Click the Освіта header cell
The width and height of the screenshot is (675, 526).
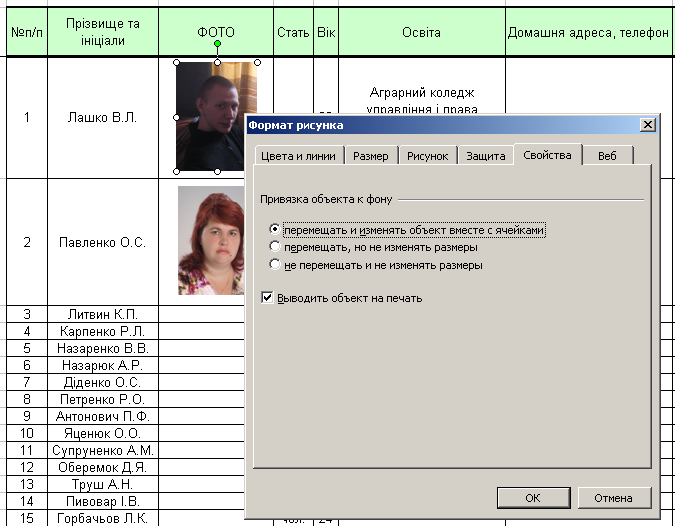(x=421, y=32)
